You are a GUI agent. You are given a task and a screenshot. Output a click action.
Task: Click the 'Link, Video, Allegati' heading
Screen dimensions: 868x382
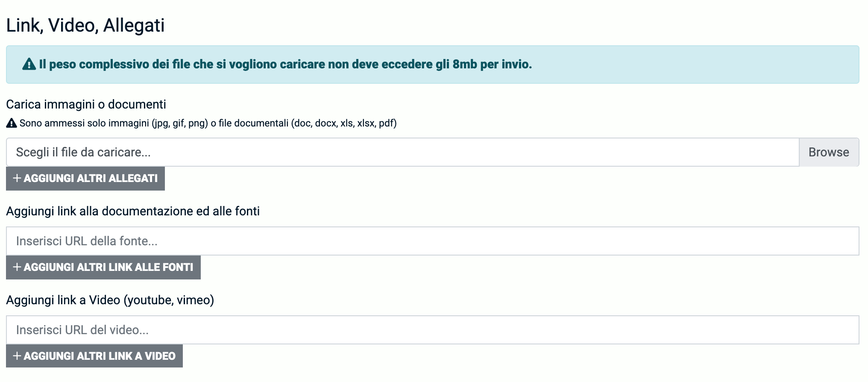coord(85,25)
